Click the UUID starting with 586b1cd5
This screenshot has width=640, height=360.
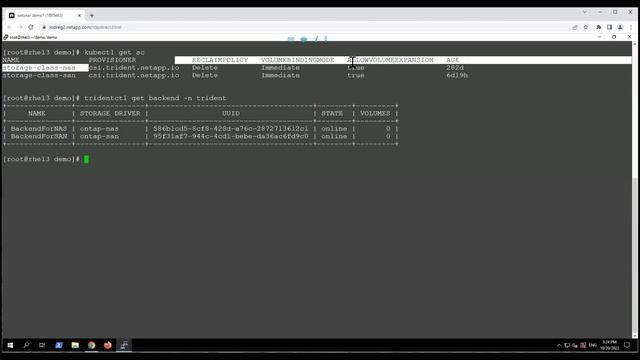pos(231,129)
